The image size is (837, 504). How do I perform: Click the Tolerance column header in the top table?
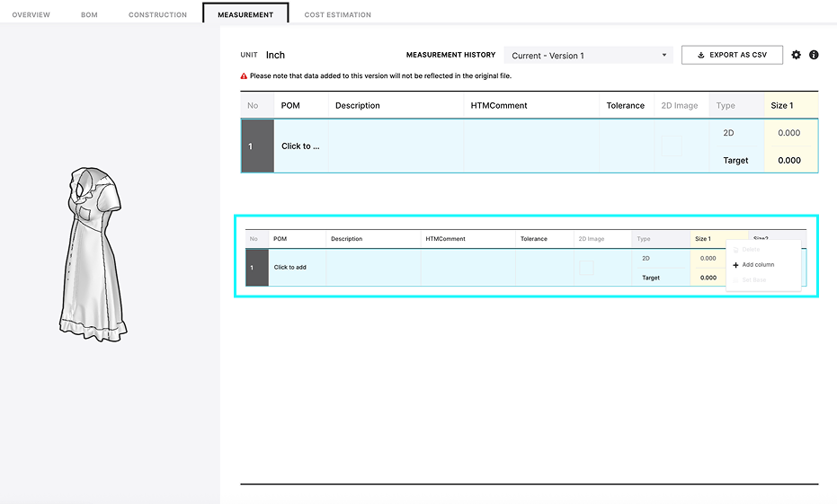[x=625, y=106]
